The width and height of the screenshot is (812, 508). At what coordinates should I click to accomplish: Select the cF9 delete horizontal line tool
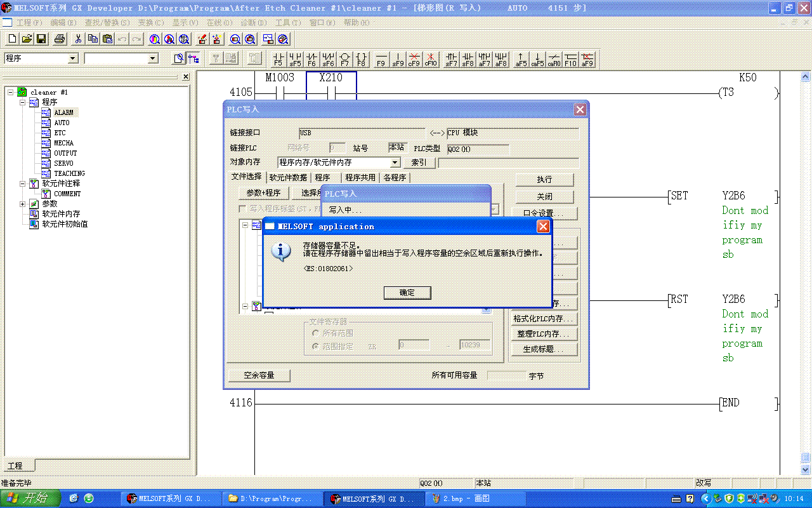point(414,59)
